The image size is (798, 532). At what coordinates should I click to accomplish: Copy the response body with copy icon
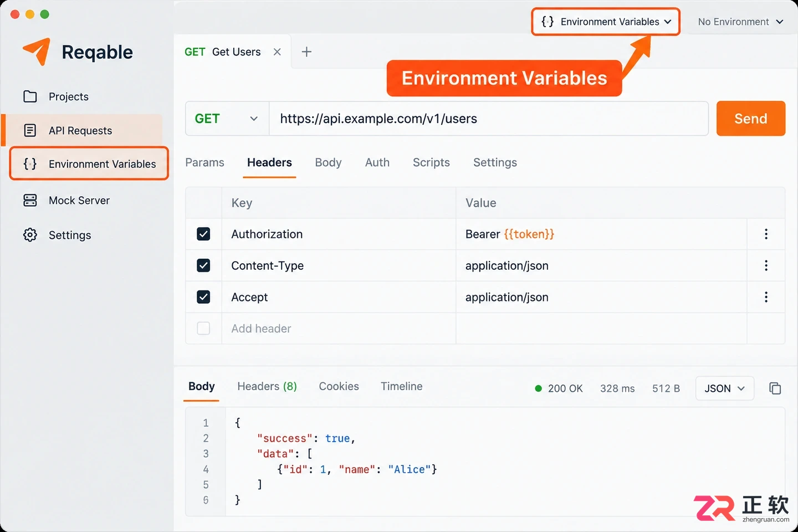pyautogui.click(x=775, y=388)
